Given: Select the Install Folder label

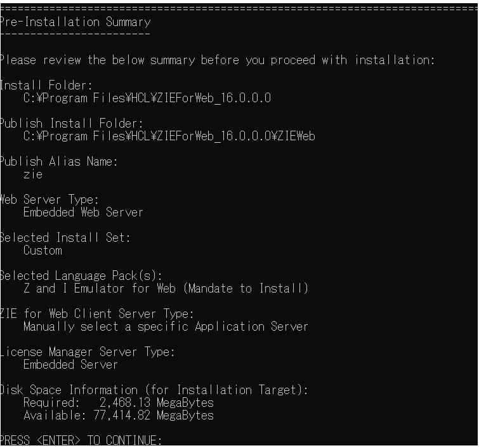Looking at the screenshot, I should pyautogui.click(x=46, y=86).
